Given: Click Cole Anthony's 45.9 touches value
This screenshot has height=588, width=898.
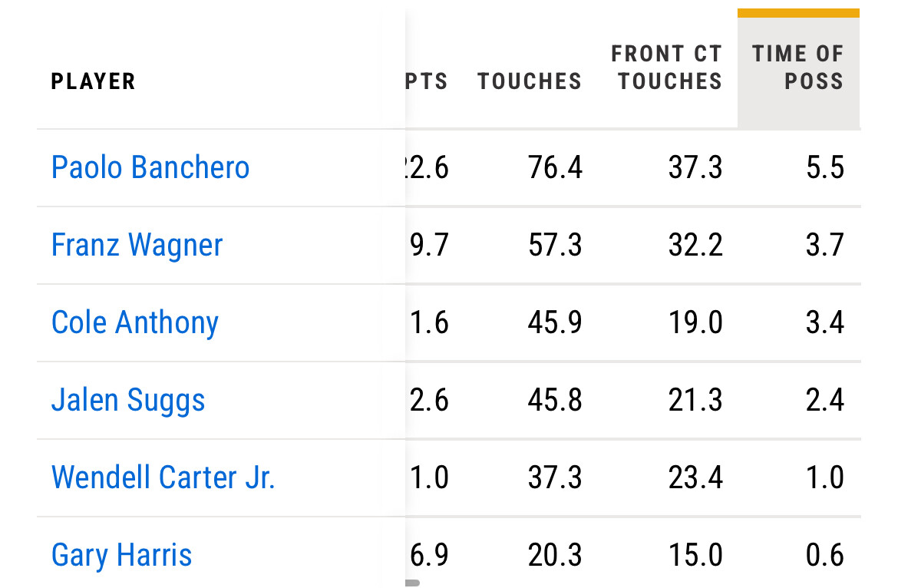Looking at the screenshot, I should (555, 322).
